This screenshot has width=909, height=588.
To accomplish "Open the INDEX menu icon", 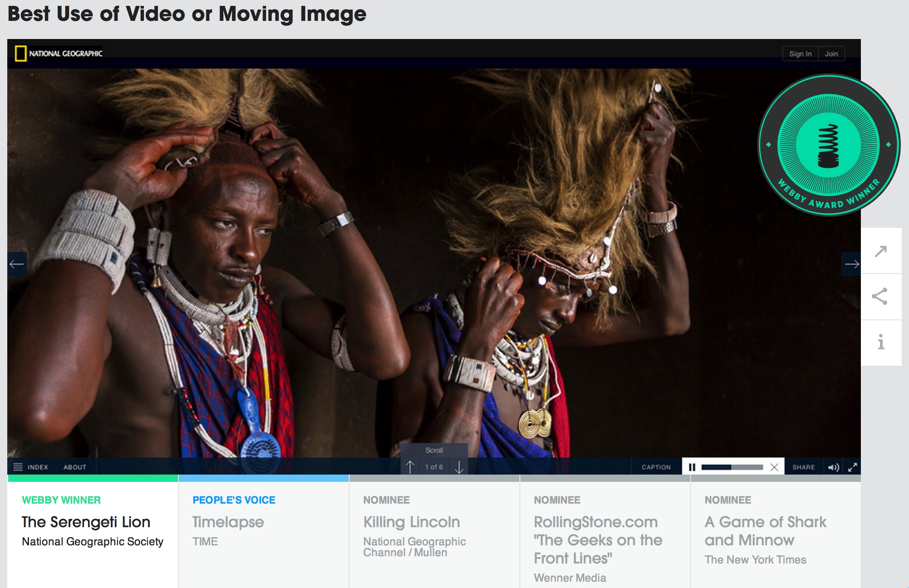I will click(x=18, y=467).
